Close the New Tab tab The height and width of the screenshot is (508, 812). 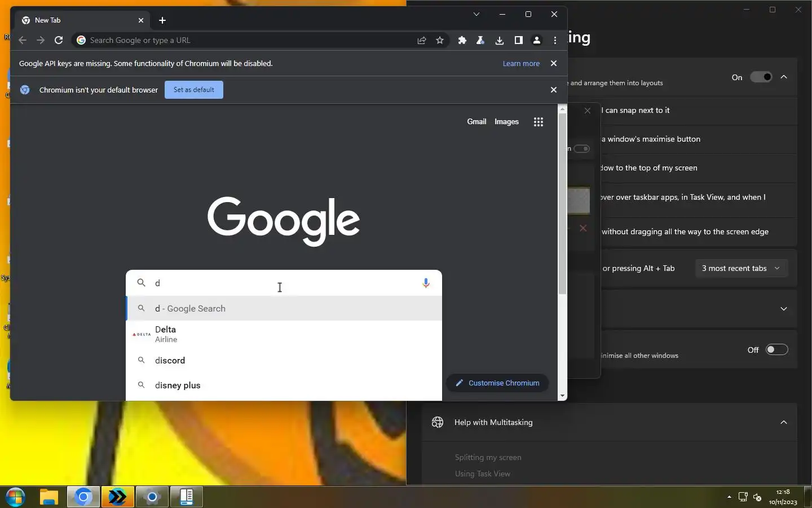pos(141,20)
